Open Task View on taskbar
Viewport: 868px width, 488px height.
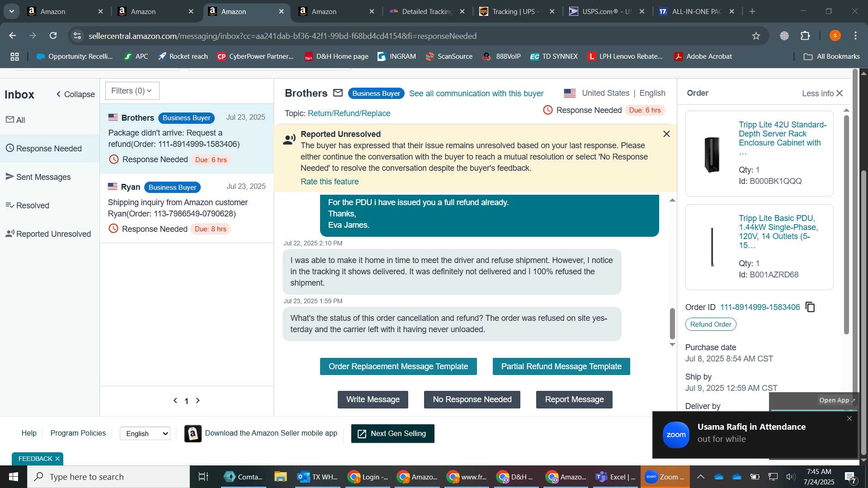pos(203,477)
